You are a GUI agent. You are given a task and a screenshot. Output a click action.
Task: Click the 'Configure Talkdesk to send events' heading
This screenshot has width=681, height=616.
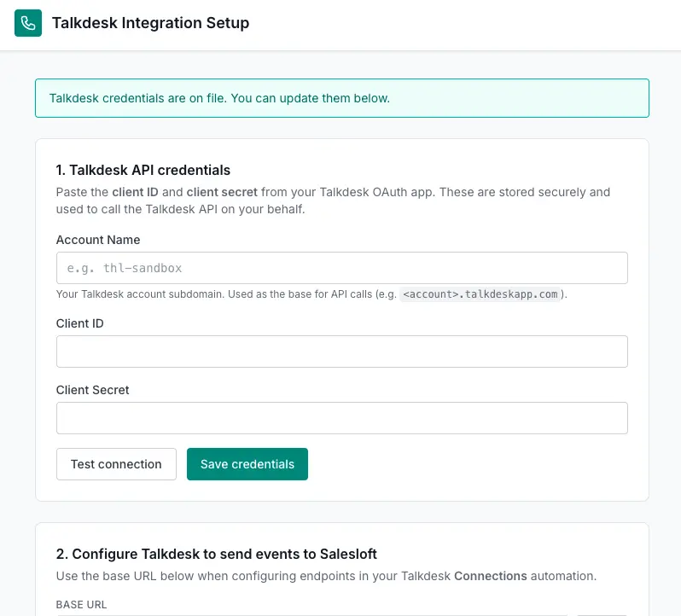coord(216,554)
